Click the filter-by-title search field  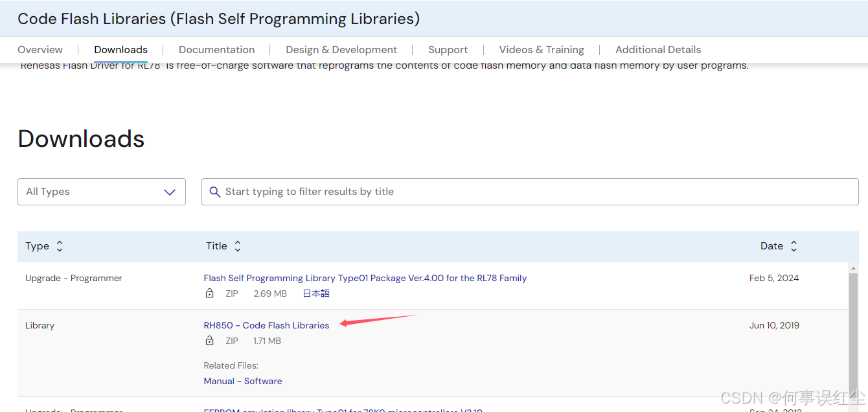tap(530, 192)
